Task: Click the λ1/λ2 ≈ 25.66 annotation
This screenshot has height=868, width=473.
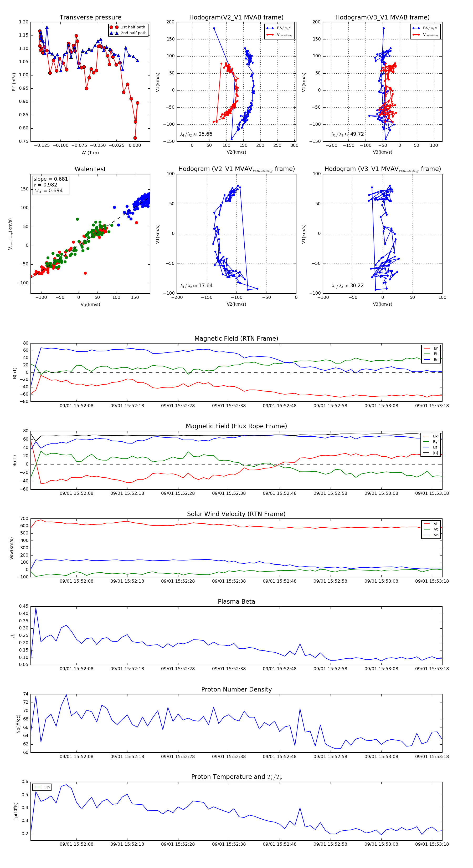Action: 196,134
